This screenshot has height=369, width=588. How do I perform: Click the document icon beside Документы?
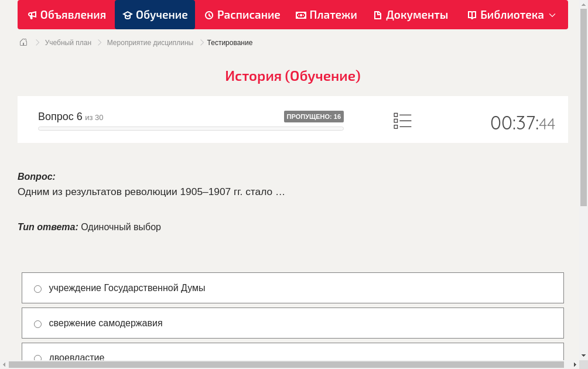click(378, 15)
